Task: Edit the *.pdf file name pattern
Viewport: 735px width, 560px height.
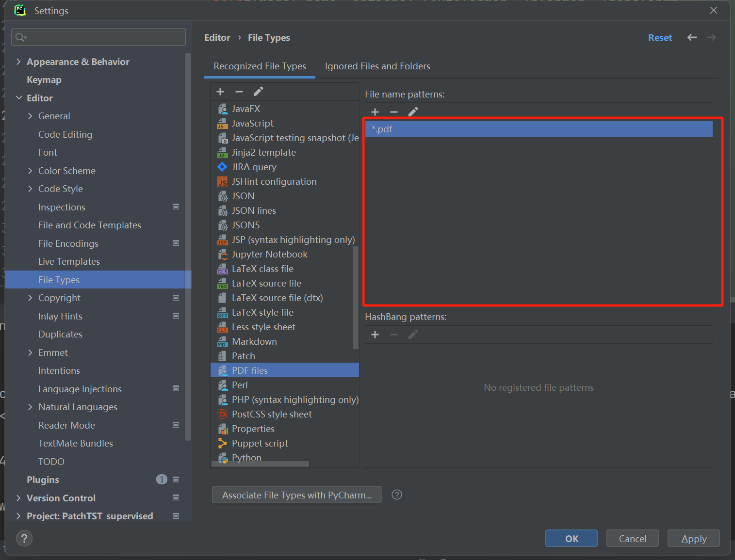Action: point(413,112)
